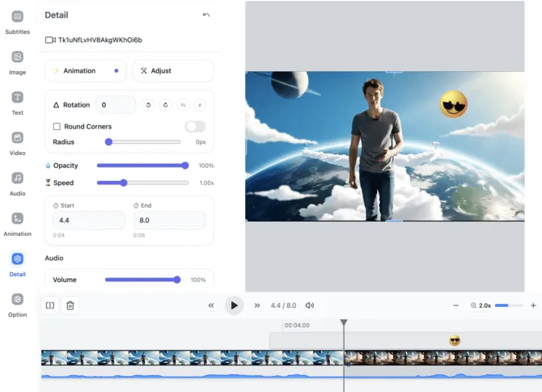Mute the preview with the speaker icon
Screen dimensions: 542x392
(310, 306)
